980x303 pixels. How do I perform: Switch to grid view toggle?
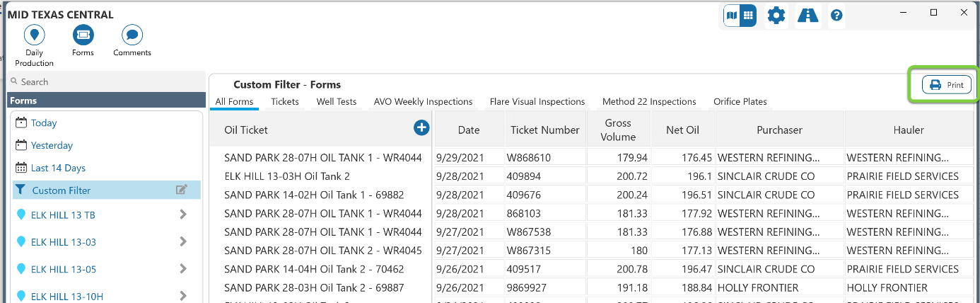click(x=747, y=15)
